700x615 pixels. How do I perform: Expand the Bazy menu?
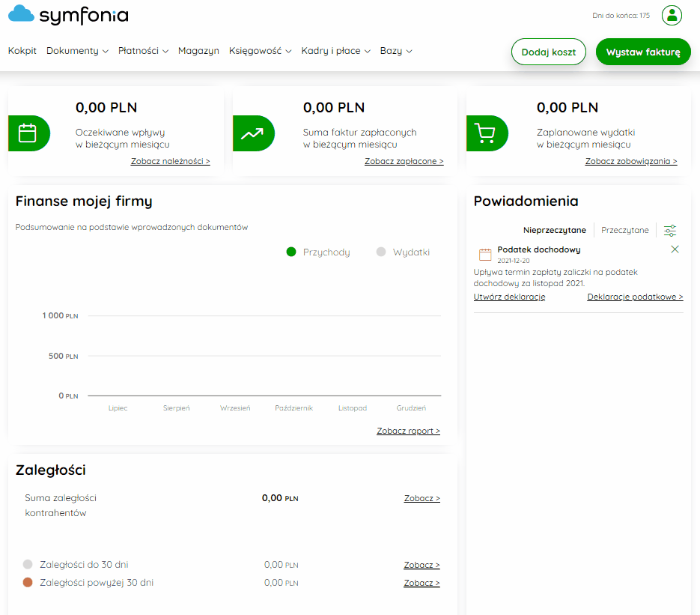[396, 51]
